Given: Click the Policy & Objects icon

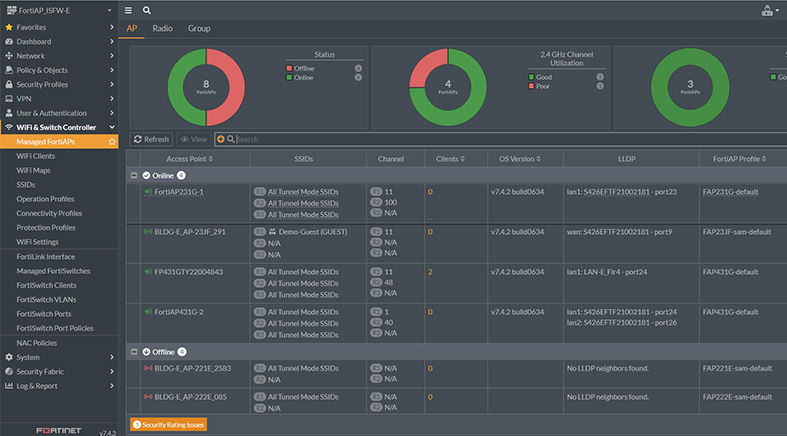Looking at the screenshot, I should pos(9,70).
